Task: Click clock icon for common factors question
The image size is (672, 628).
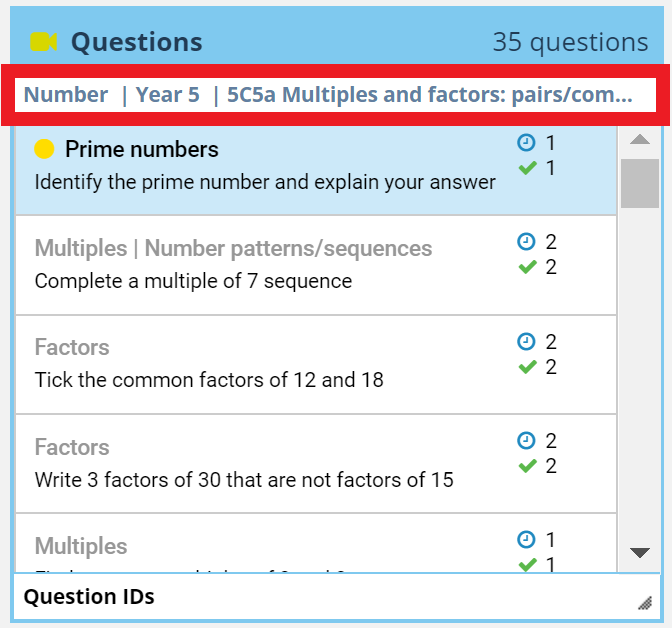Action: pyautogui.click(x=527, y=342)
